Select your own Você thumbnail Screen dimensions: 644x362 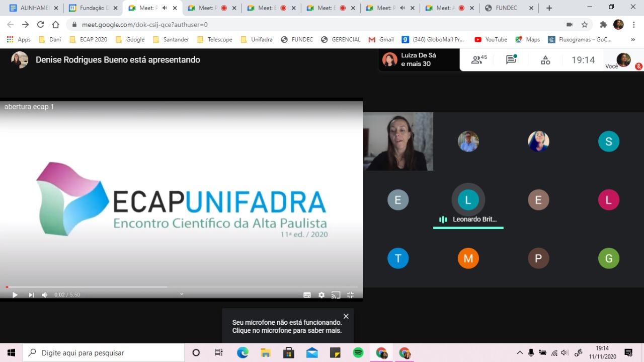pyautogui.click(x=624, y=60)
